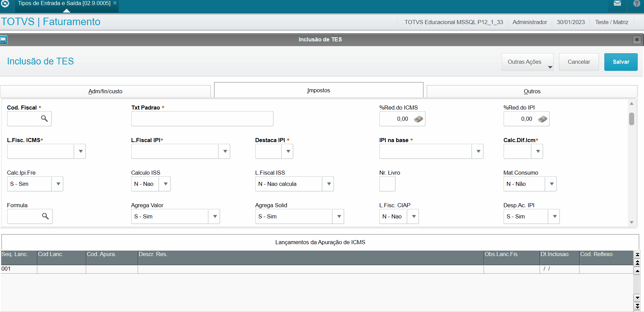Expand the Calc.Dif.Icm dropdown
The width and height of the screenshot is (644, 312).
pyautogui.click(x=538, y=151)
